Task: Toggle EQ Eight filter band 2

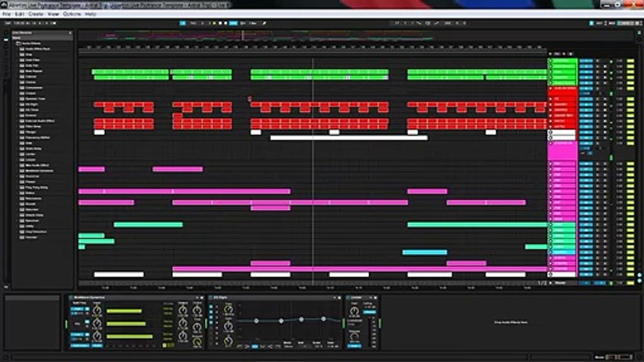Action: pos(211,312)
